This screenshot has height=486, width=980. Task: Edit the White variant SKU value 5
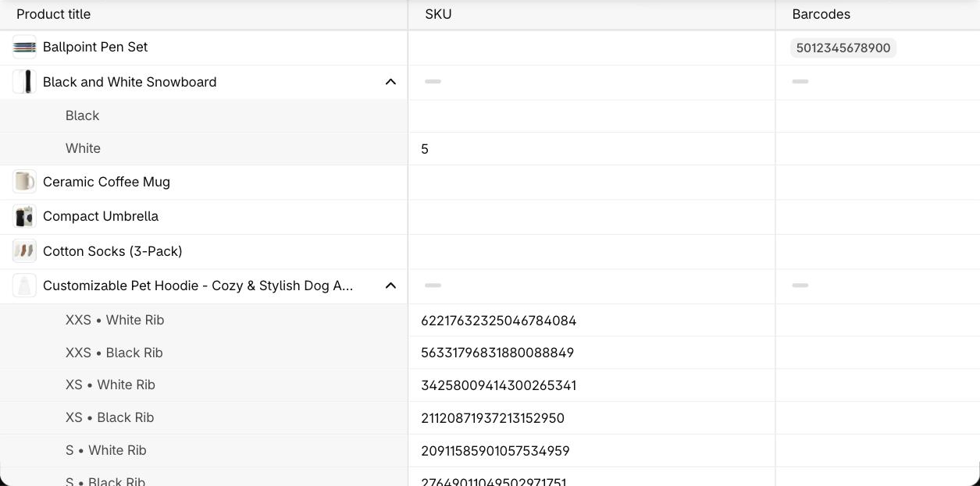click(x=592, y=148)
